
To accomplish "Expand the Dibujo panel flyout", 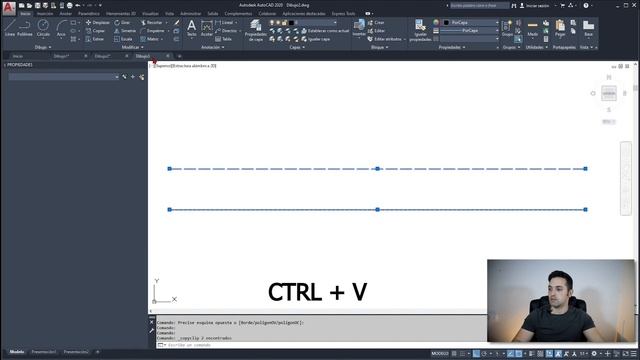I will 42,47.
